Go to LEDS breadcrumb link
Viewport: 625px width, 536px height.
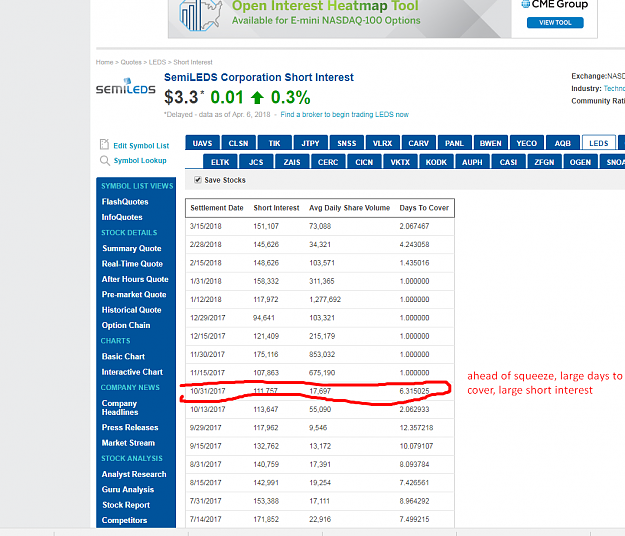157,62
